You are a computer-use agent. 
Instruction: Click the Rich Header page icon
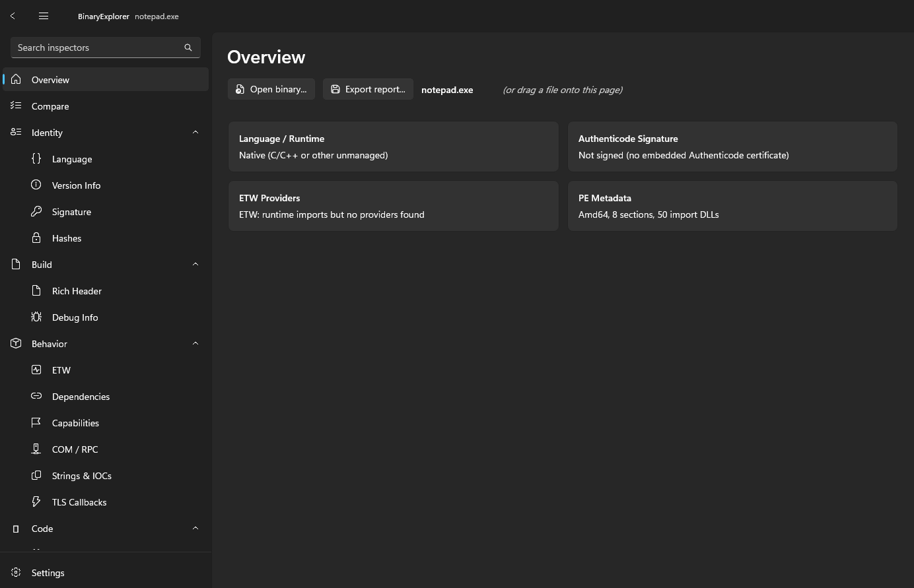pos(36,290)
